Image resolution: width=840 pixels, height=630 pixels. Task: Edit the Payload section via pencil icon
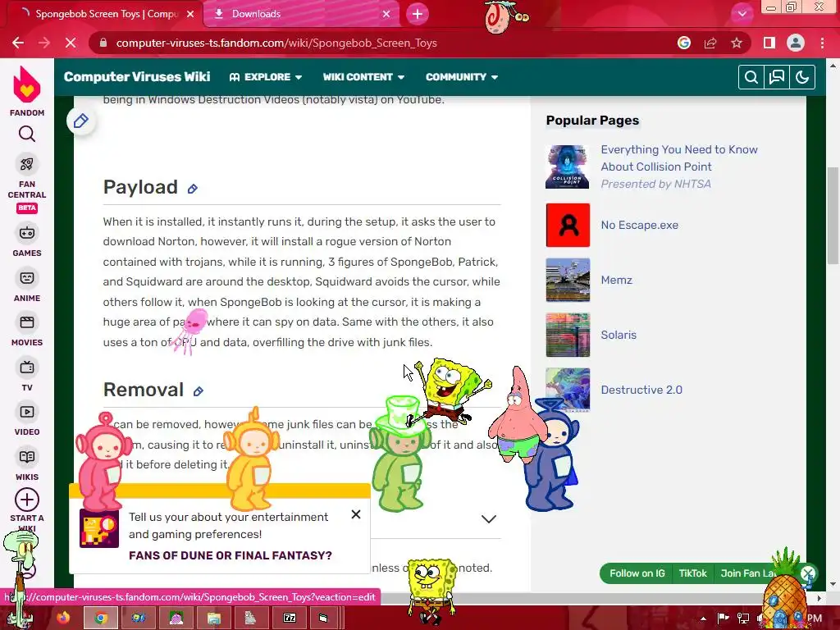click(193, 189)
